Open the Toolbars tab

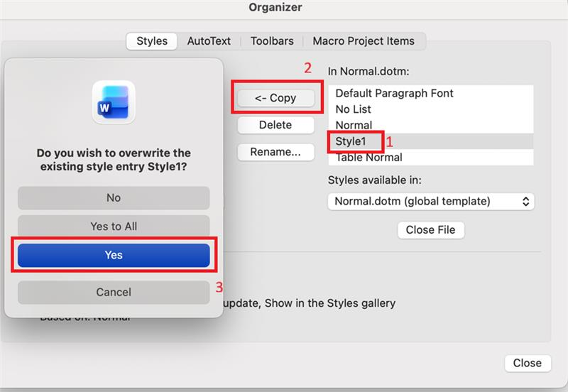click(x=272, y=41)
